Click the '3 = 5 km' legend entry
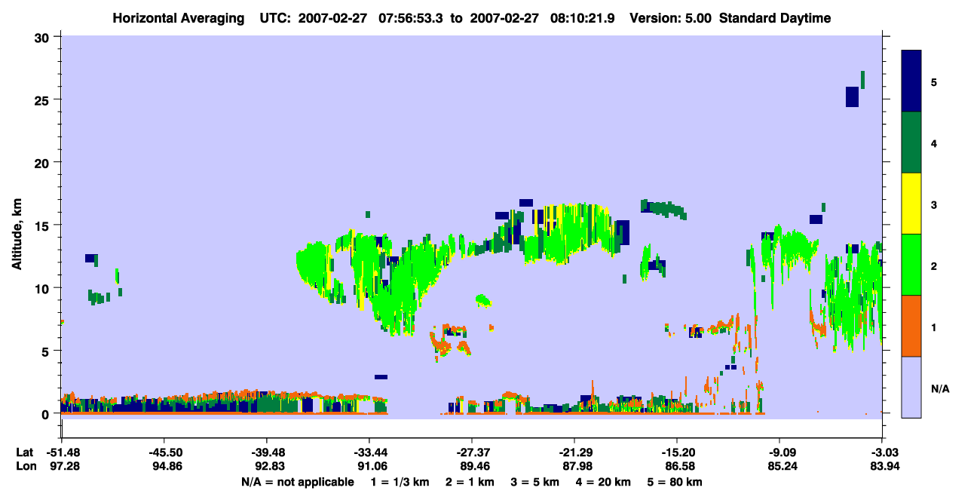Viewport: 980px width, 503px height. click(x=534, y=482)
